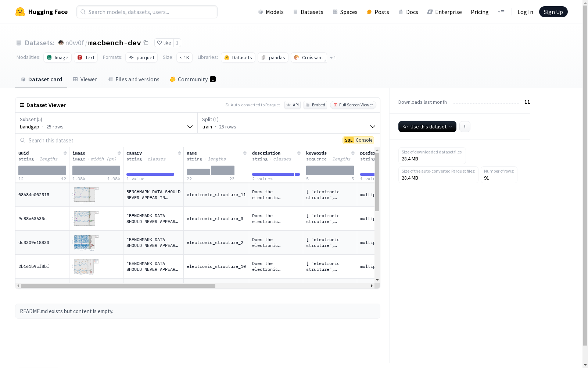Open Docs in the top navigation
Viewport: 588px width, 368px height.
(x=408, y=12)
